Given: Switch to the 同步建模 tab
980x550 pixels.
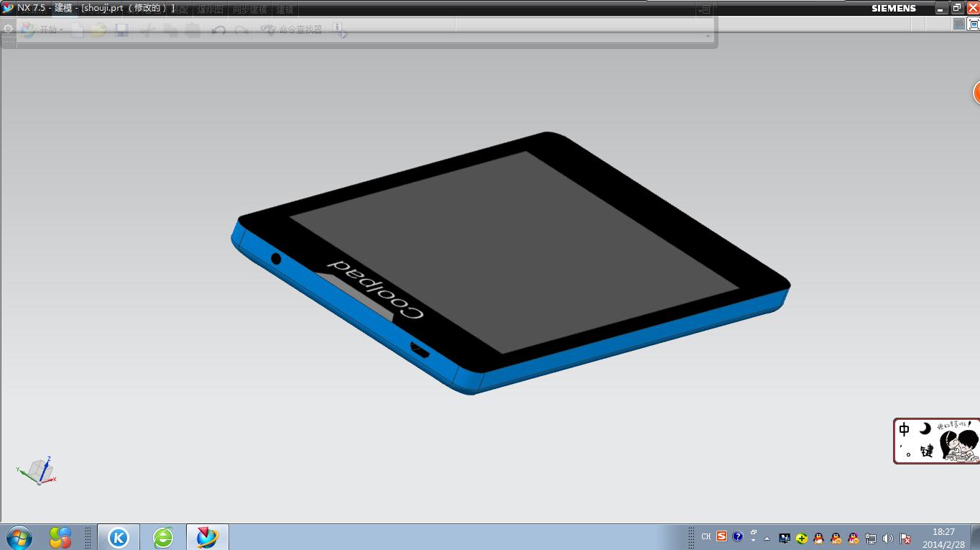Looking at the screenshot, I should pyautogui.click(x=249, y=9).
